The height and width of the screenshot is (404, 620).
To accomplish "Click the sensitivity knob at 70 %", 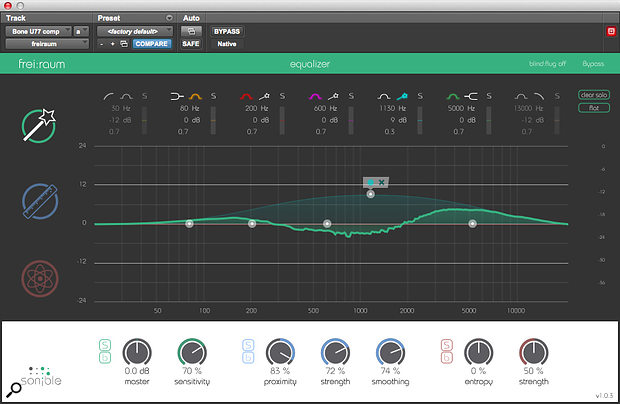I will pos(192,352).
